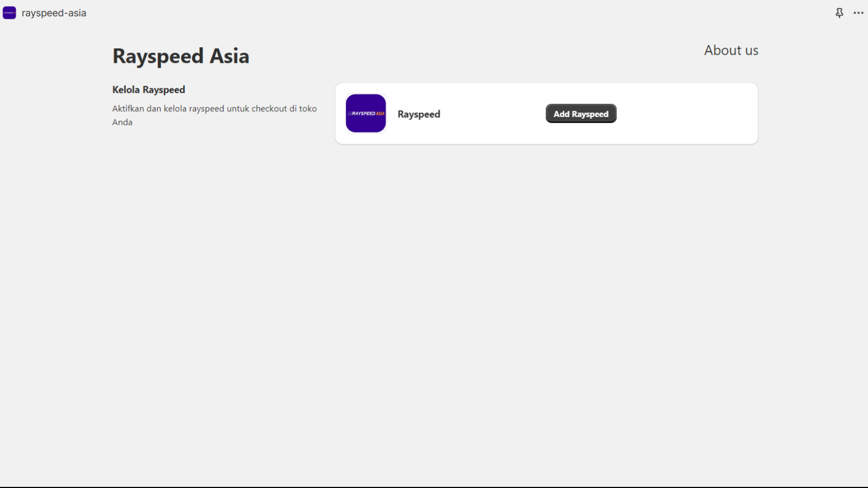Click the Add Rayspeed button
868x488 pixels.
(x=581, y=114)
